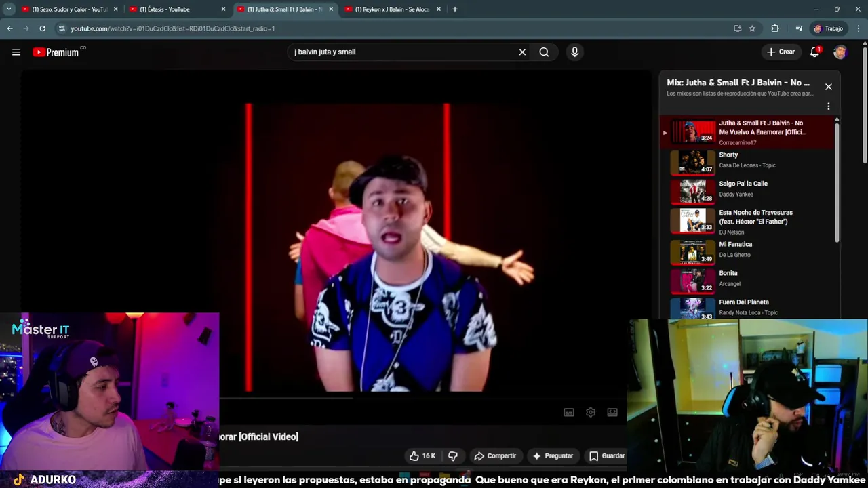Close the Mix playlist panel

click(x=828, y=87)
